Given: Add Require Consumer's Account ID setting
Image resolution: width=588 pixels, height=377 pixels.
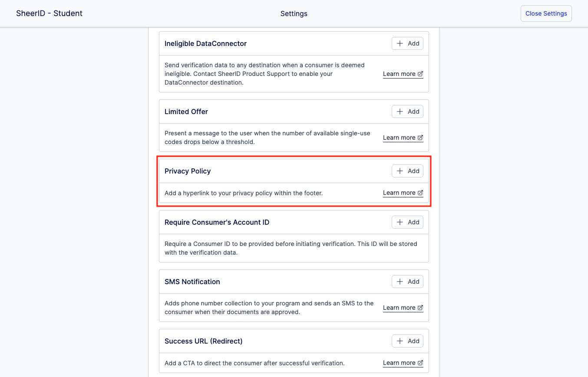Looking at the screenshot, I should point(407,222).
